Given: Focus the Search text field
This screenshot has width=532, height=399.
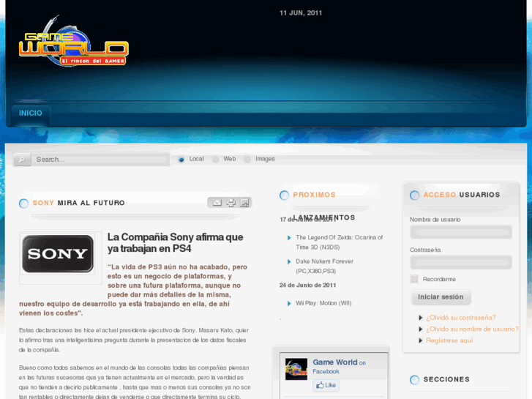Looking at the screenshot, I should (x=100, y=160).
